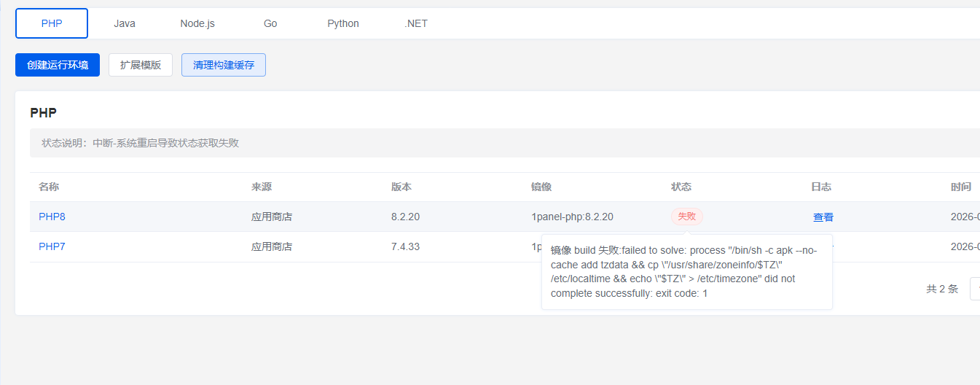
Task: Open the PHP8 runtime link
Action: [x=52, y=217]
